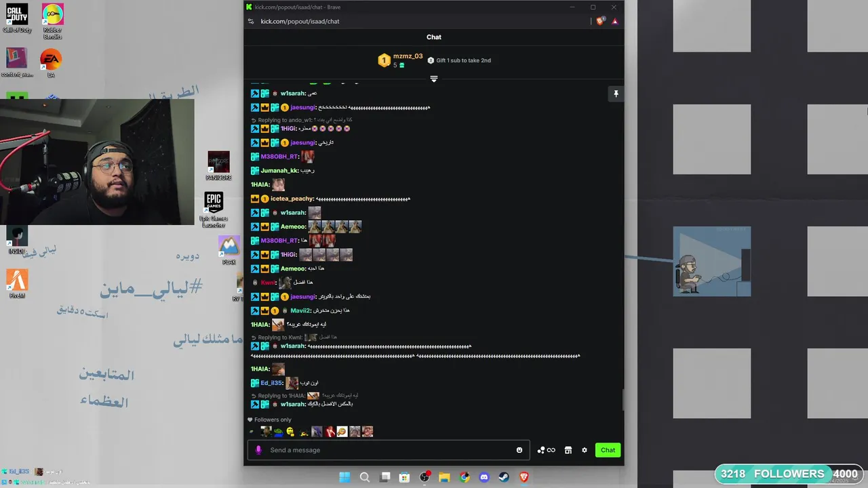Click the Brave Rewards triangle icon

(x=615, y=21)
